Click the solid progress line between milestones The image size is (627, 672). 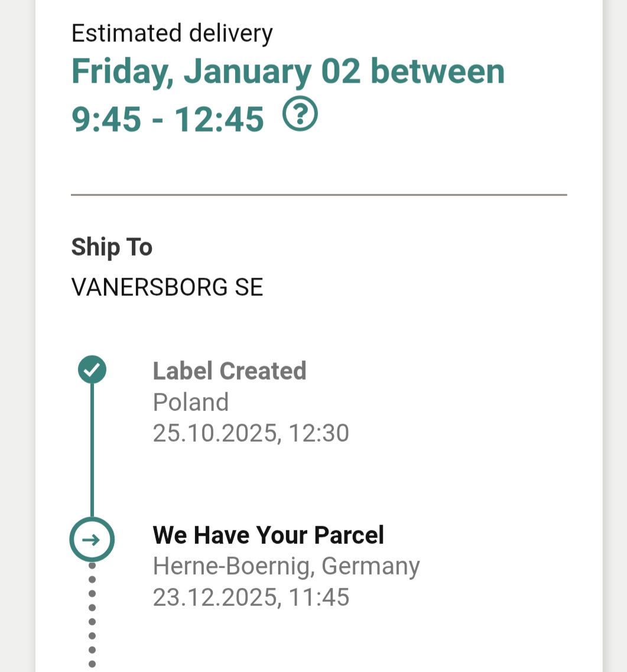point(92,449)
